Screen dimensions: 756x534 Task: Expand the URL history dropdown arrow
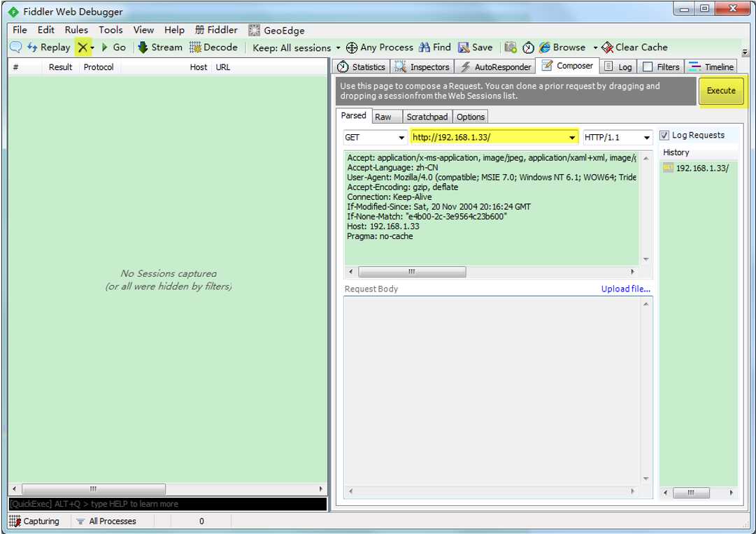pyautogui.click(x=572, y=138)
